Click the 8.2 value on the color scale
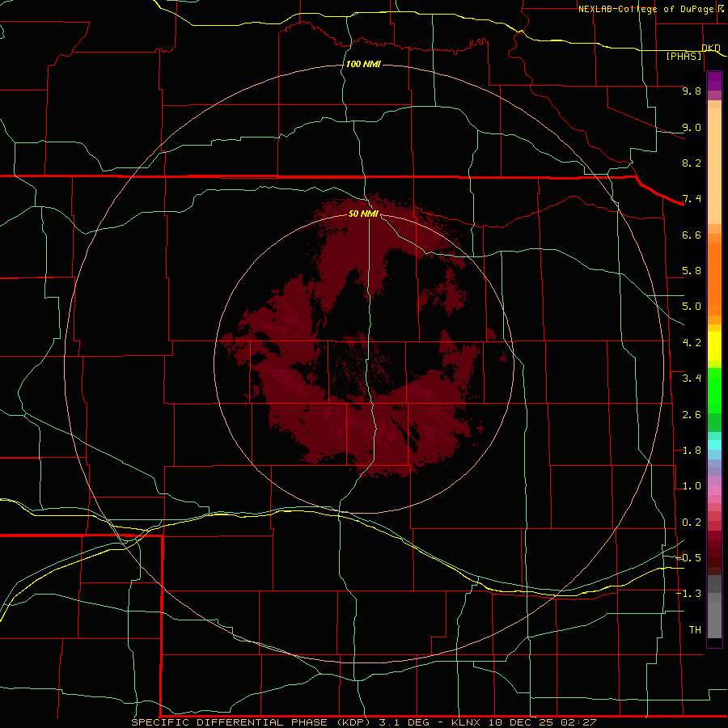 (x=692, y=163)
